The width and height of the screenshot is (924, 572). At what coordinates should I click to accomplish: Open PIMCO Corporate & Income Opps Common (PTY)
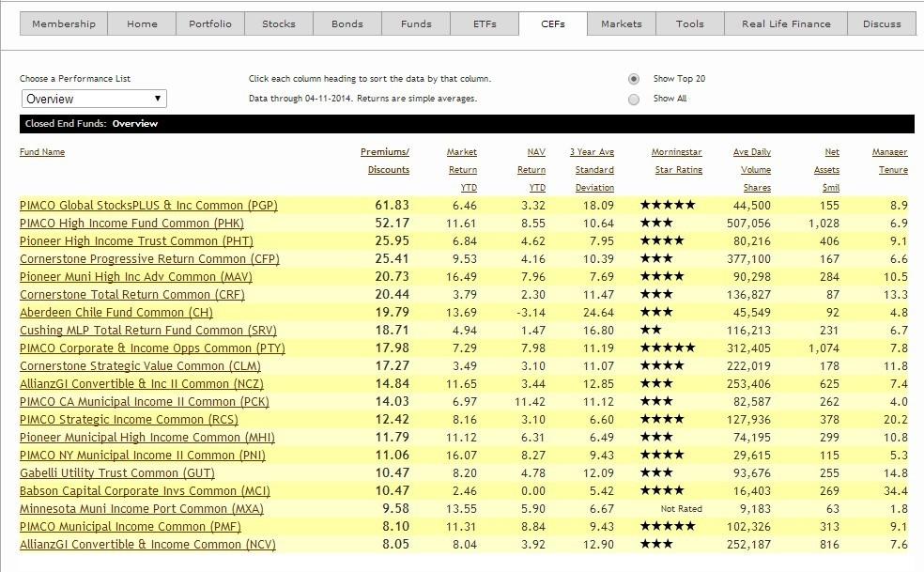(x=152, y=348)
